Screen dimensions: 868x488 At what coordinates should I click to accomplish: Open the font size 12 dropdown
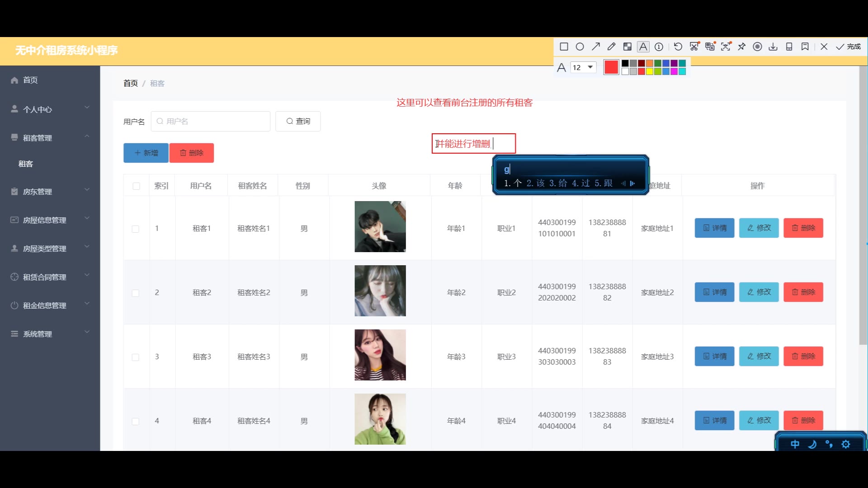pos(583,67)
